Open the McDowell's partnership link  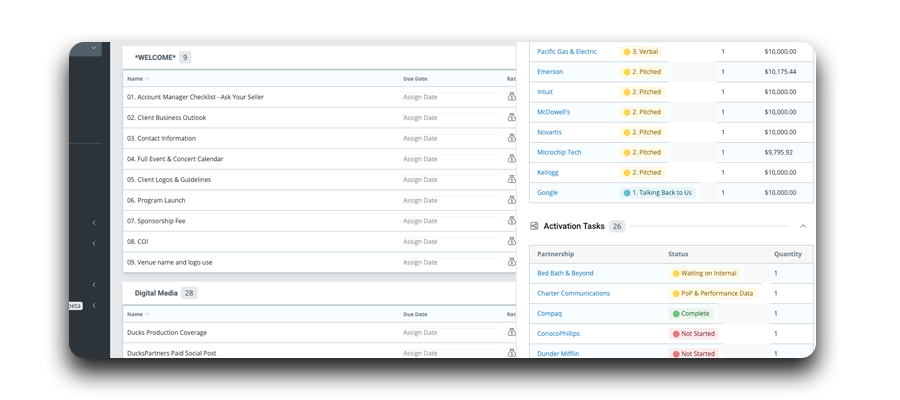pyautogui.click(x=553, y=112)
